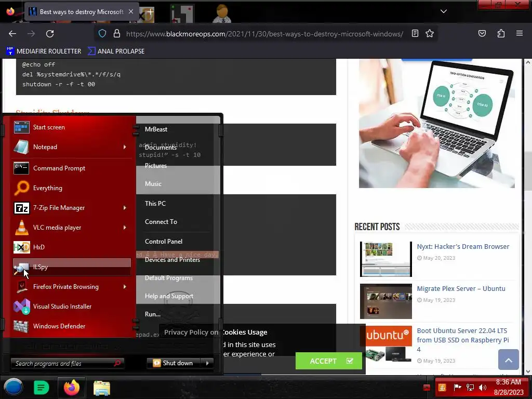Open Migrate Plex Server – Ubuntu post
Screen dimensions: 532x399
[461, 289]
